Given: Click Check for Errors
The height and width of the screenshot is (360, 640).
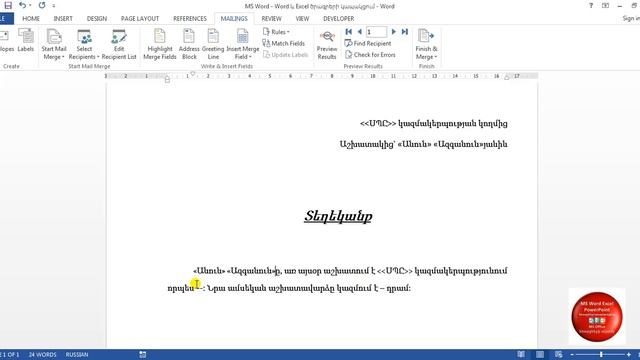Looking at the screenshot, I should coord(370,55).
